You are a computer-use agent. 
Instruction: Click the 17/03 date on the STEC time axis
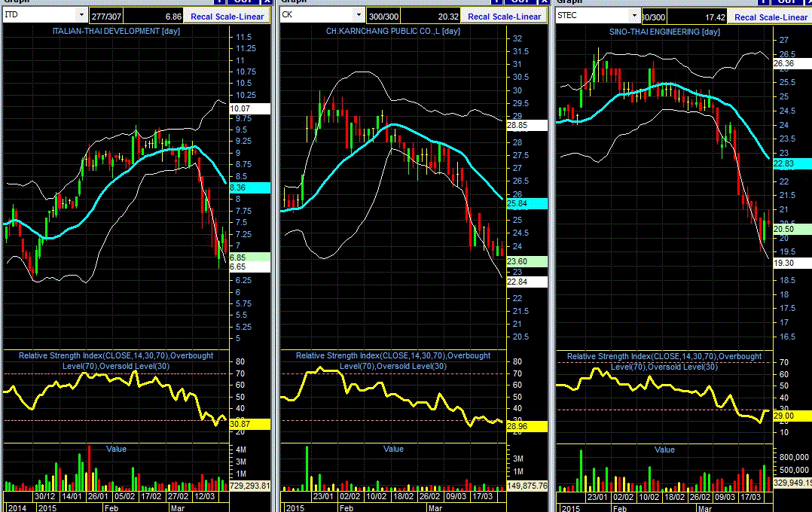tap(750, 497)
